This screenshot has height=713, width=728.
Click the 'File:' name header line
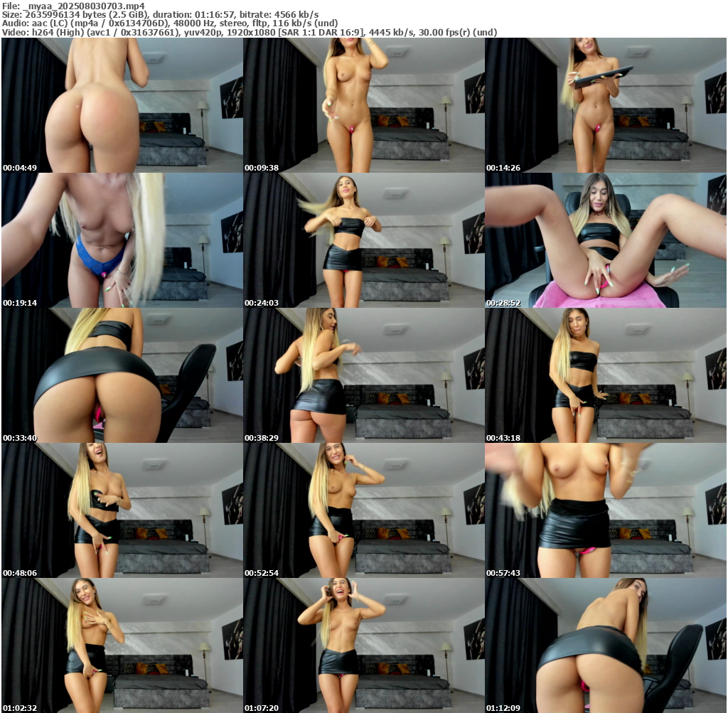point(73,6)
